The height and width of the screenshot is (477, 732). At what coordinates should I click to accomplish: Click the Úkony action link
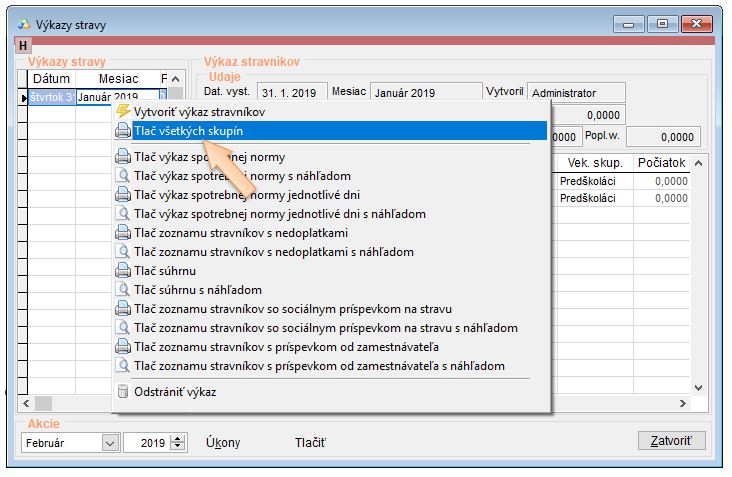223,442
